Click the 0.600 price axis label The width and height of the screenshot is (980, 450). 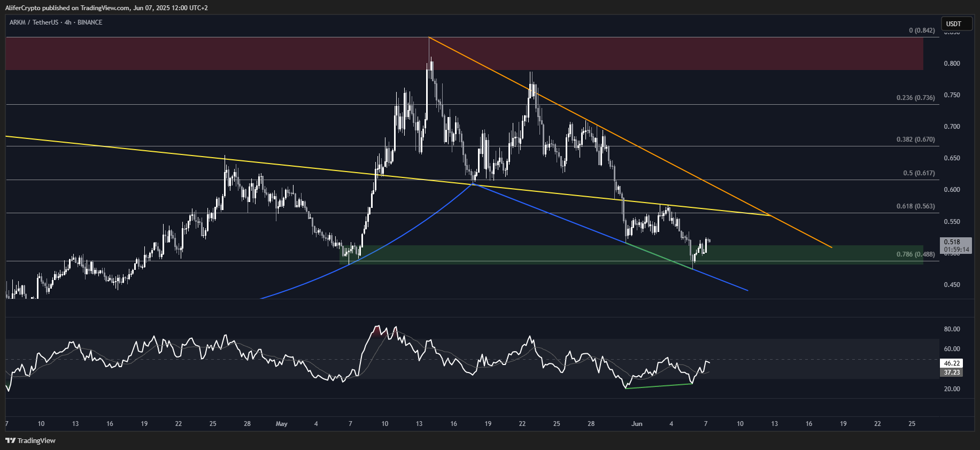pos(952,190)
